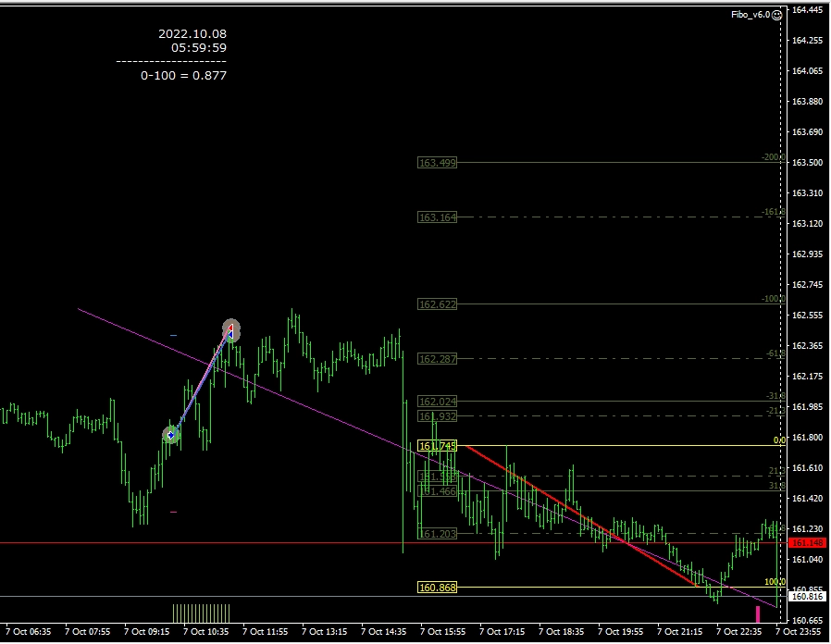
Task: Click the 161.040 price scale value
Action: coord(807,559)
